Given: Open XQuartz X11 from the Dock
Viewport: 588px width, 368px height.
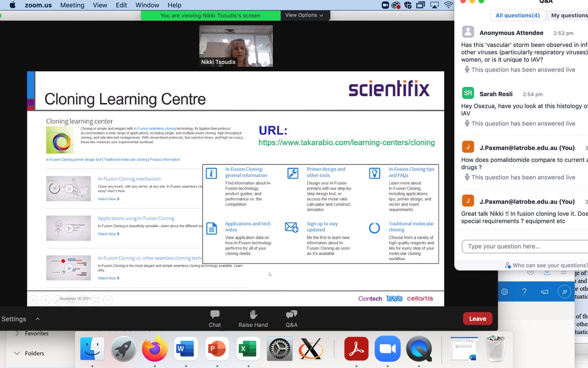Looking at the screenshot, I should (311, 349).
